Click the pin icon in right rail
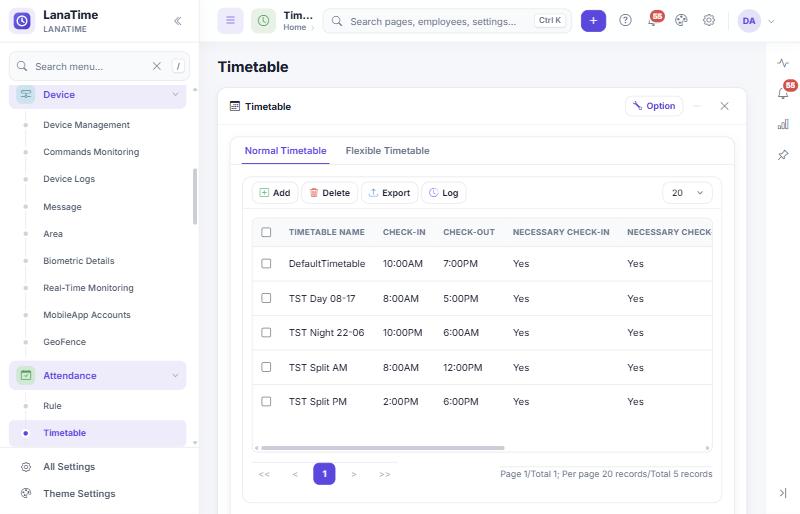Viewport: 800px width, 514px height. tap(783, 155)
